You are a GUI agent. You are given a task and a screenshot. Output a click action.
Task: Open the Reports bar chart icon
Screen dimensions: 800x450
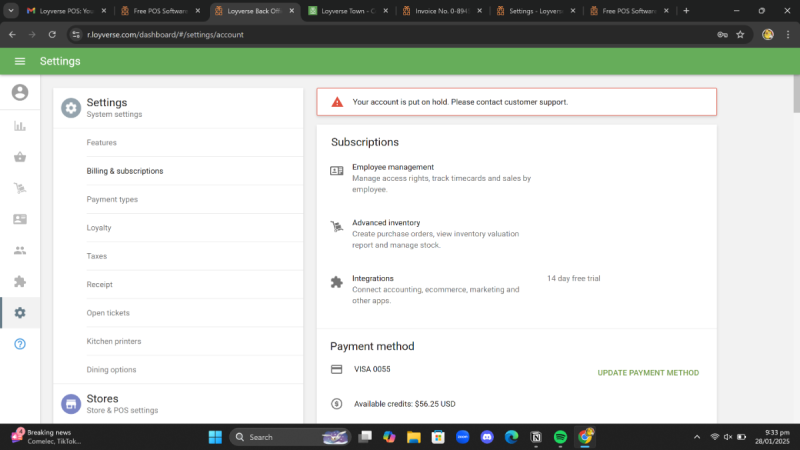[20, 126]
